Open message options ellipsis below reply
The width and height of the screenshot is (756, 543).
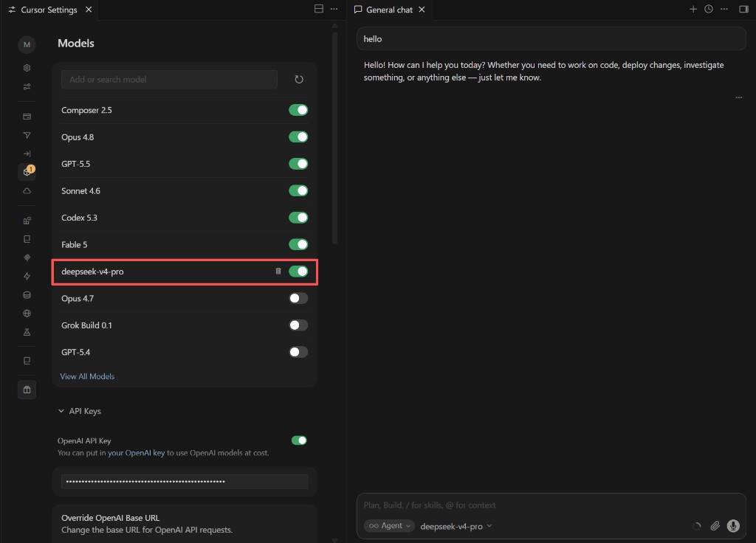pos(738,97)
